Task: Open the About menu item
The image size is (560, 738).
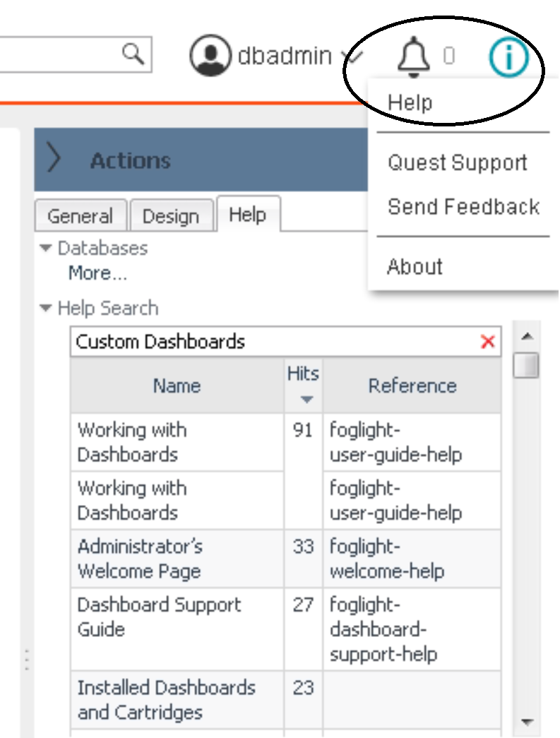Action: (415, 267)
